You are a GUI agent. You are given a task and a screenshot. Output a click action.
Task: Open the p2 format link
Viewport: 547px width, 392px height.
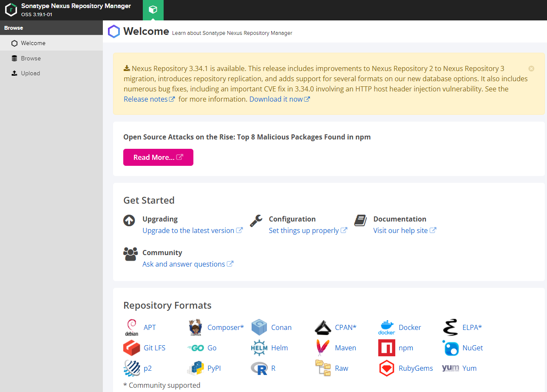click(x=147, y=368)
